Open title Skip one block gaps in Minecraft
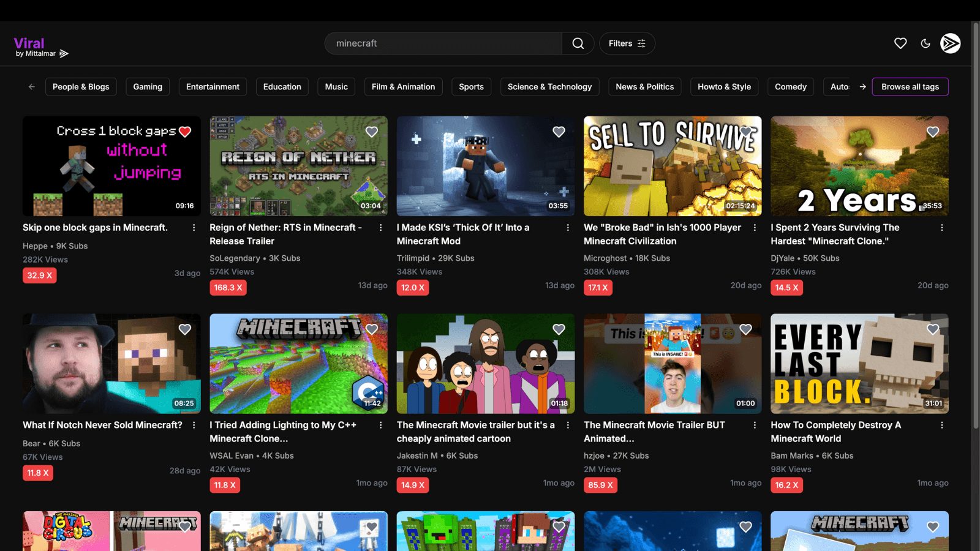This screenshot has width=980, height=551. pyautogui.click(x=95, y=227)
